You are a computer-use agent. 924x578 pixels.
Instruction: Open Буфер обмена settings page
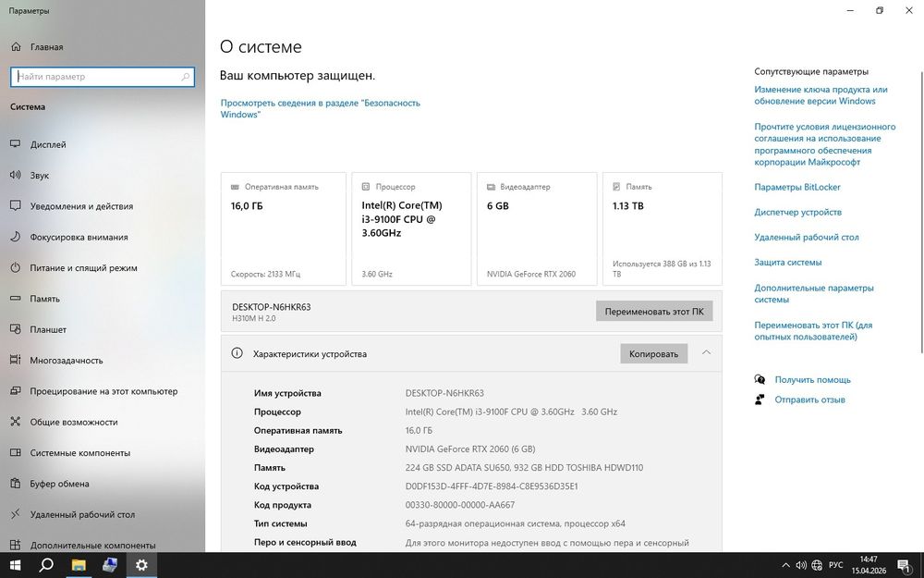(x=103, y=484)
